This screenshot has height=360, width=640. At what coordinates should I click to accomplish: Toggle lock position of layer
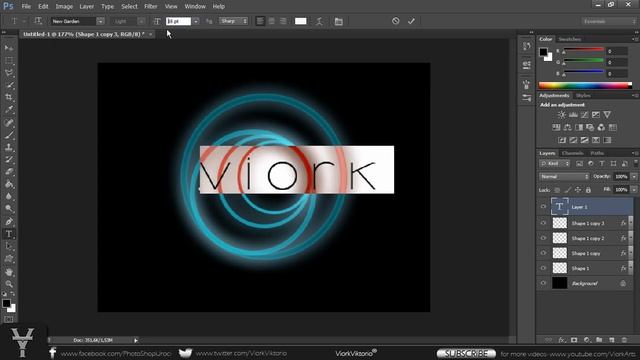pyautogui.click(x=578, y=190)
